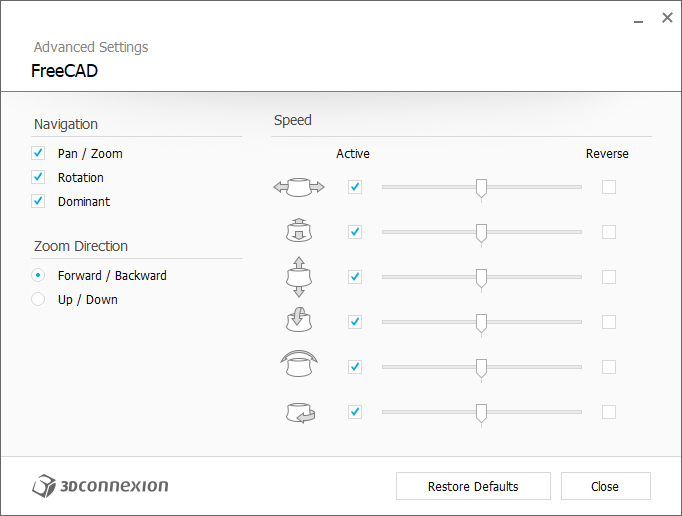
Task: Click Restore Defaults button
Action: (473, 486)
